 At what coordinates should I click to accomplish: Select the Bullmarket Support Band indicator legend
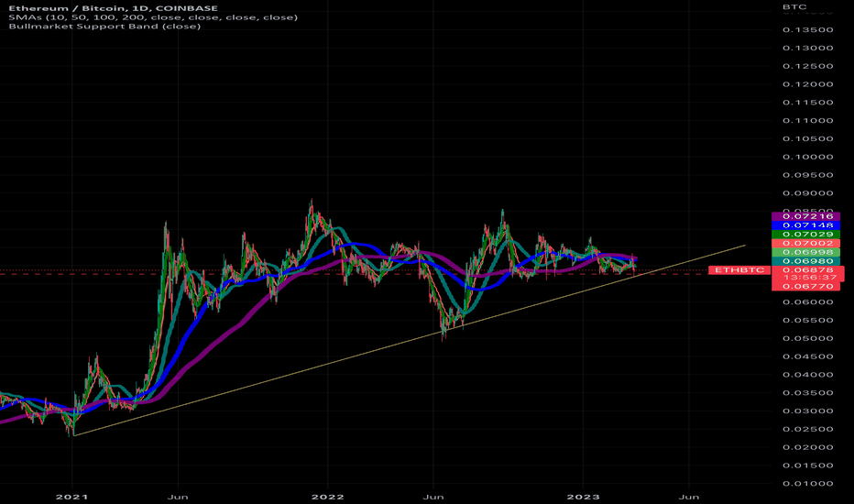click(104, 27)
